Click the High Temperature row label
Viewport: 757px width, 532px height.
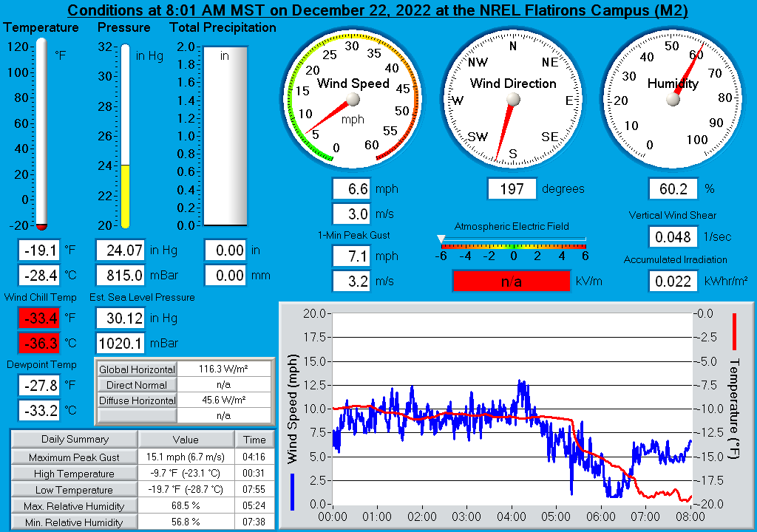[75, 474]
